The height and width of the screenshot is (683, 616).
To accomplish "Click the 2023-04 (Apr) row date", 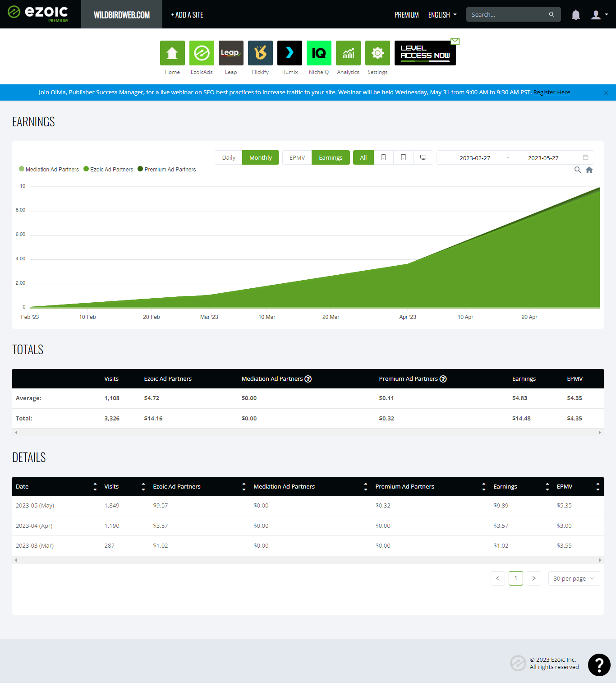I will [x=34, y=526].
